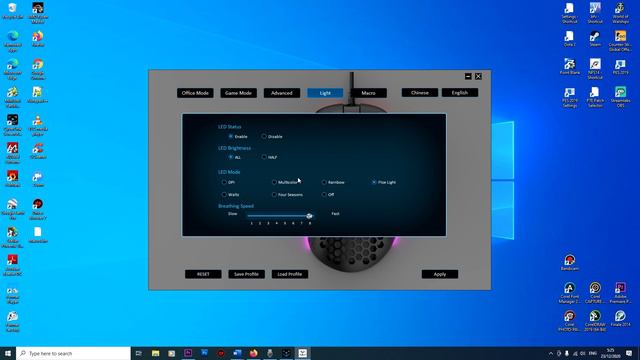
Task: Open the Windows Start menu
Action: 8,353
